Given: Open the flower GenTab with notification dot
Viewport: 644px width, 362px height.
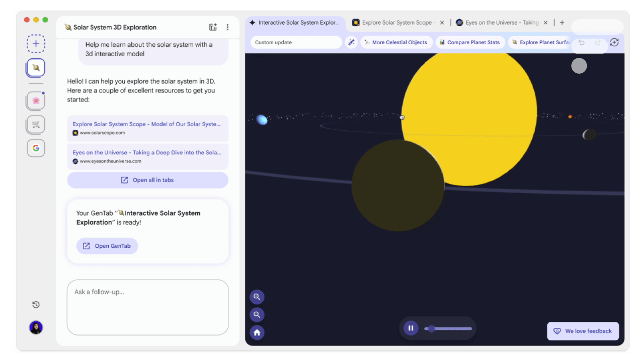Looking at the screenshot, I should click(x=35, y=101).
